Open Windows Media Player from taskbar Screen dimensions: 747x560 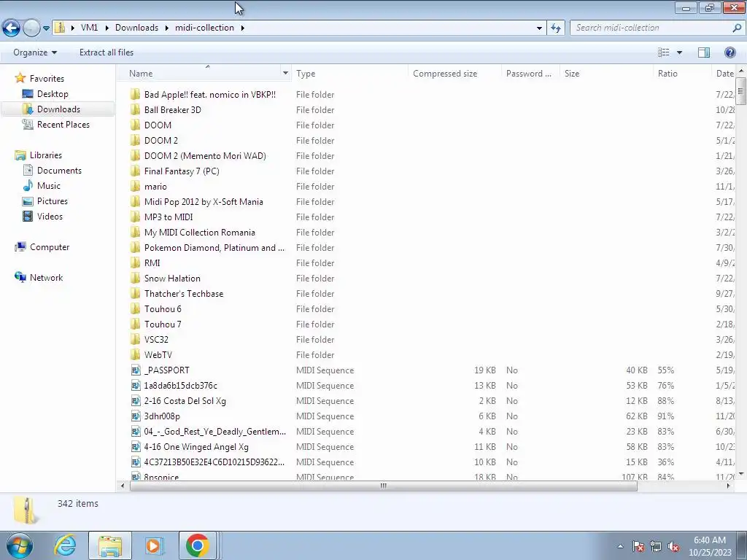tap(153, 545)
